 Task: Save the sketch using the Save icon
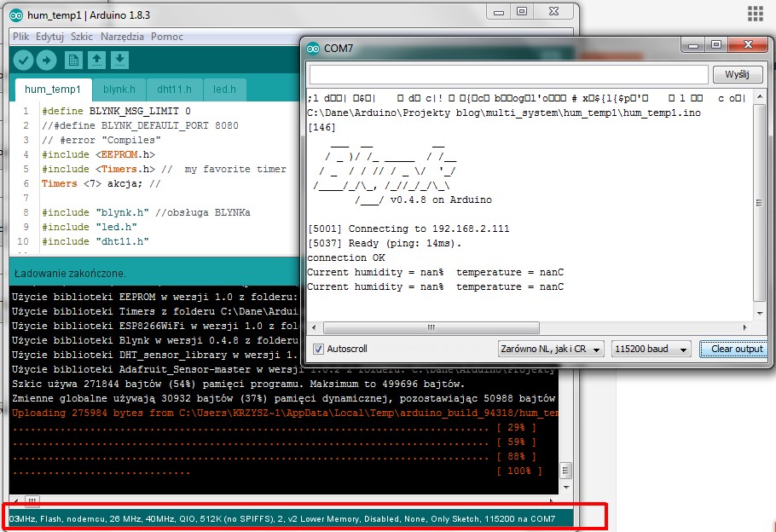(x=120, y=59)
